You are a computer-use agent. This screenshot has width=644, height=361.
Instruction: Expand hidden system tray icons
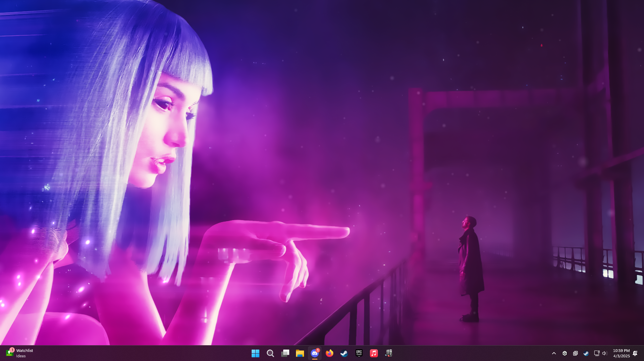[554, 353]
